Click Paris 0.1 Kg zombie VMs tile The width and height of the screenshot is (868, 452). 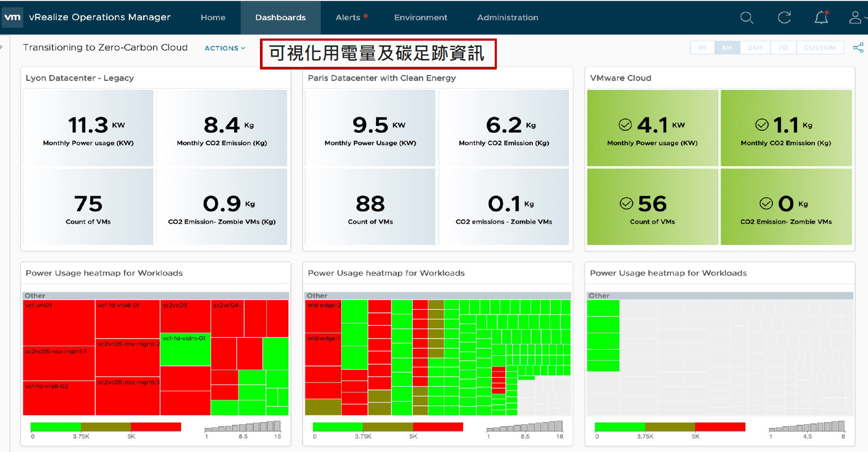[x=504, y=206]
